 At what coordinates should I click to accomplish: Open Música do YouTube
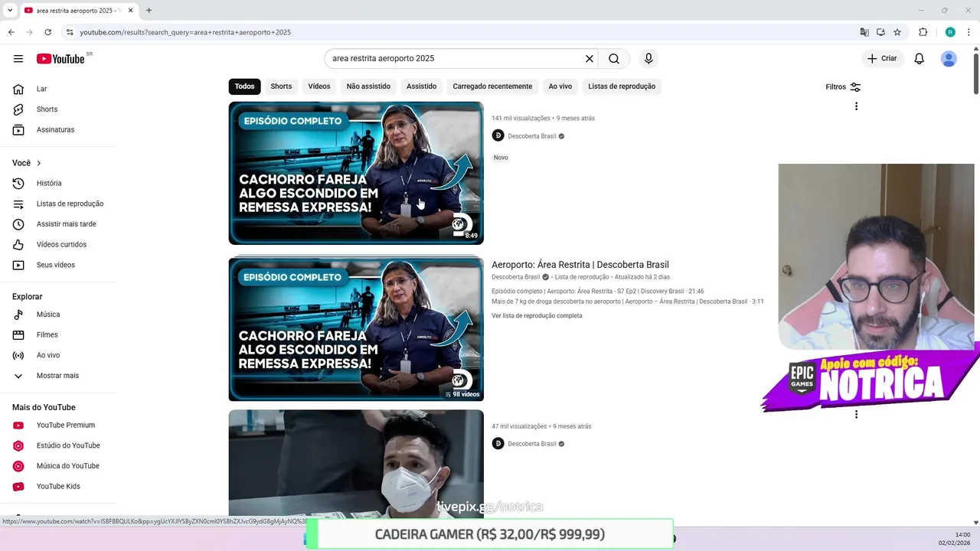[58, 466]
